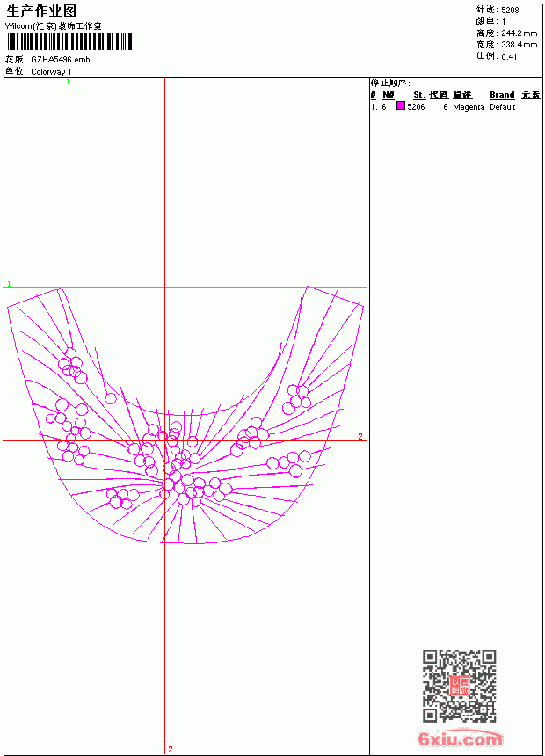This screenshot has height=756, width=545.
Task: Click the St. column header
Action: (419, 95)
